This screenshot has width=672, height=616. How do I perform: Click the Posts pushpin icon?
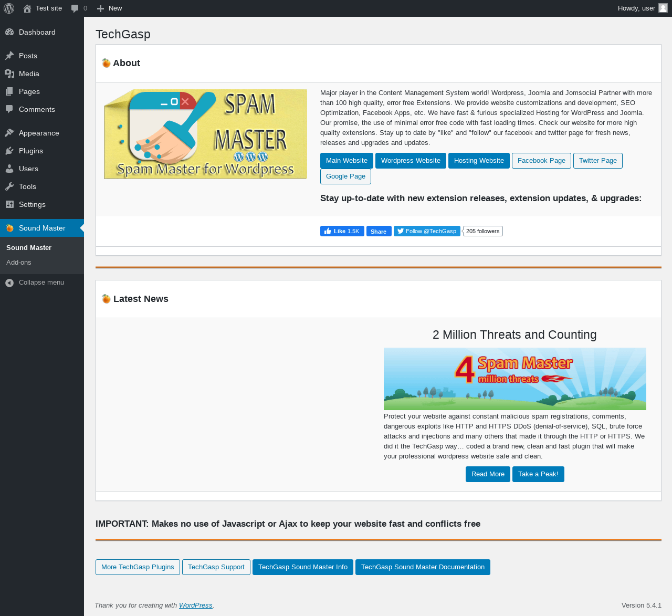coord(9,56)
